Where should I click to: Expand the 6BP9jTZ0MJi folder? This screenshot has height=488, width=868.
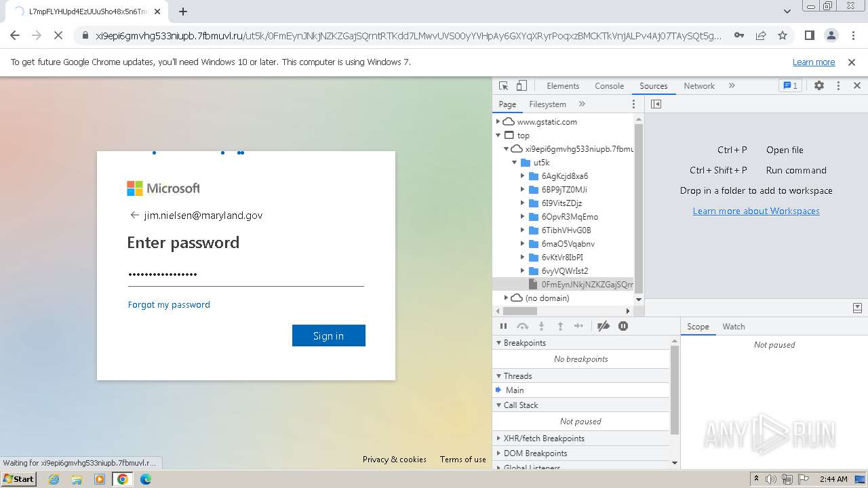click(523, 190)
